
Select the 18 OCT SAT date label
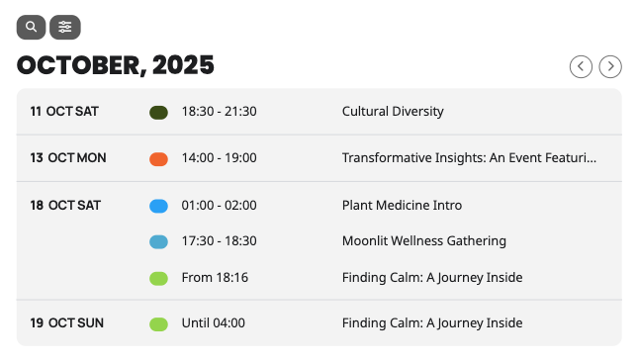[x=65, y=205]
